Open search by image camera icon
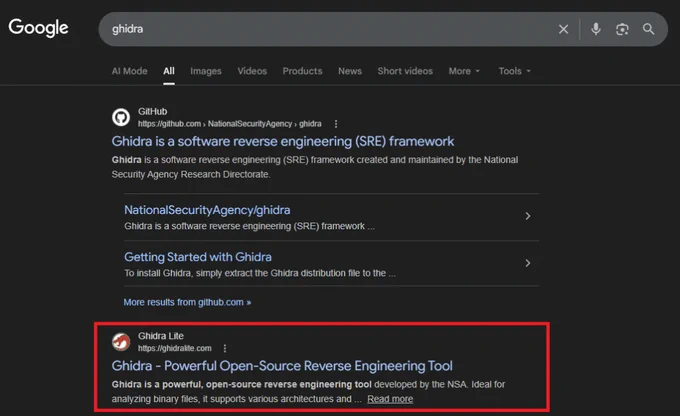Screen dimensions: 680x416 [x=622, y=29]
